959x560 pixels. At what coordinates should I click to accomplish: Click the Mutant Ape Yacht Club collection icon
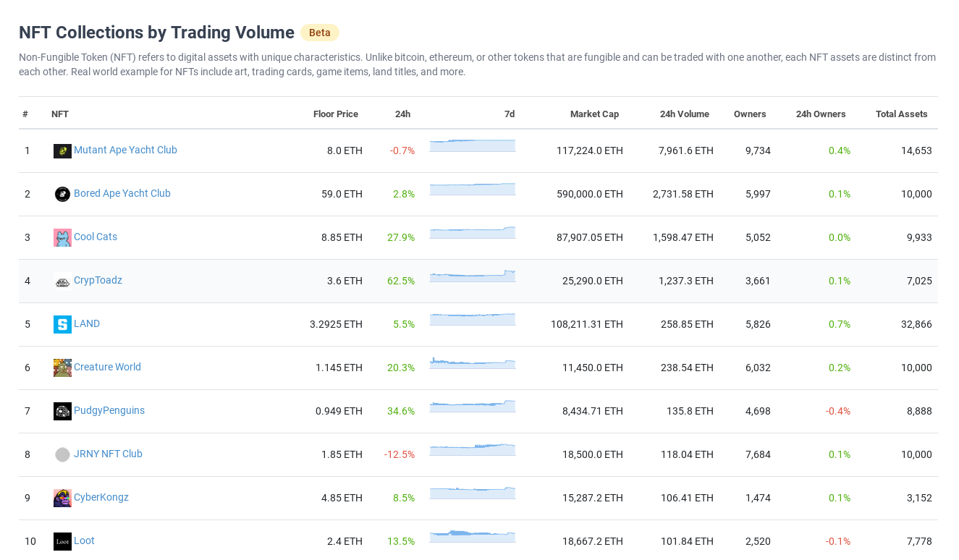coord(62,150)
